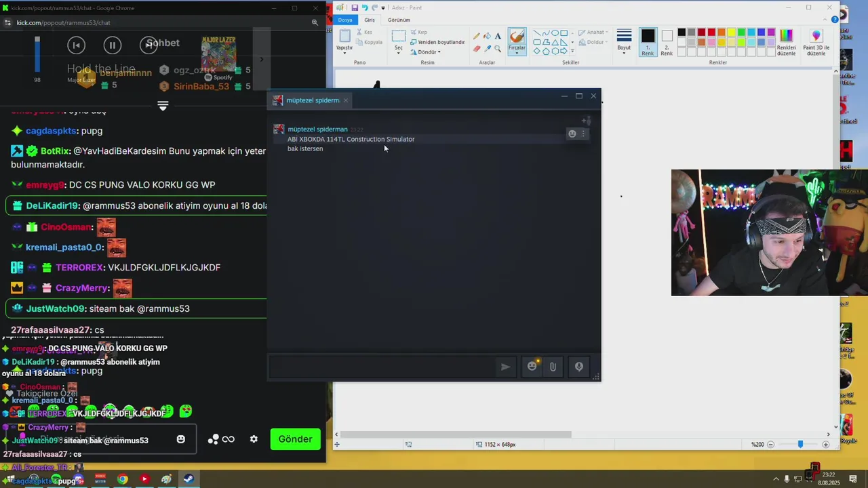This screenshot has height=488, width=868.
Task: Close the müptezel spiderman chat tab
Action: [345, 100]
